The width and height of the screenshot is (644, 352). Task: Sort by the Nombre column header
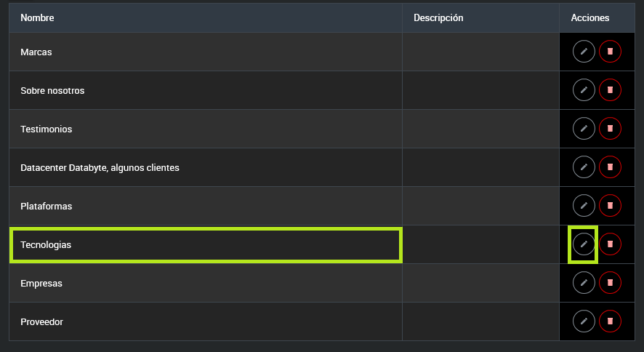[x=38, y=17]
